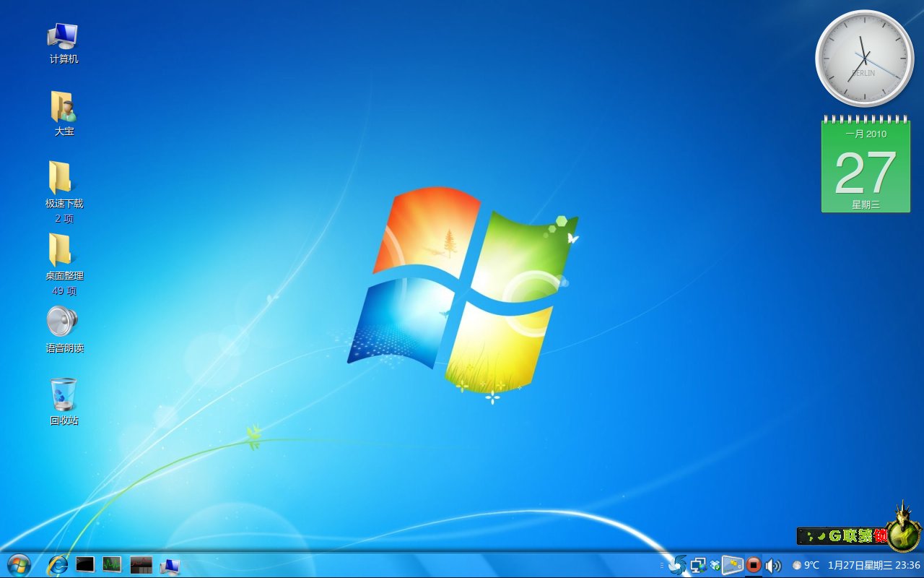Click the '一月 2010' calendar header

(x=866, y=134)
